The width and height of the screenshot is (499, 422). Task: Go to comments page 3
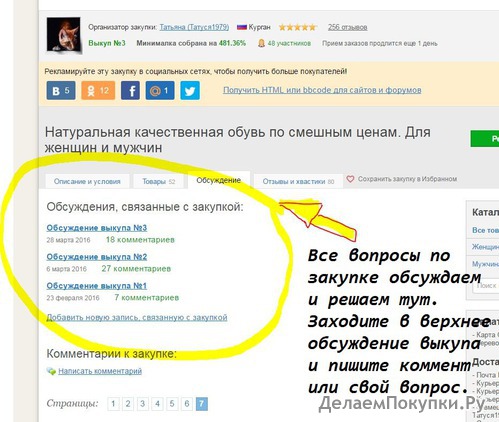pos(142,404)
